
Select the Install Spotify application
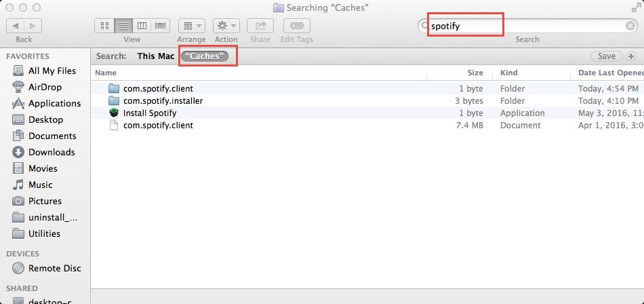[x=367, y=113]
